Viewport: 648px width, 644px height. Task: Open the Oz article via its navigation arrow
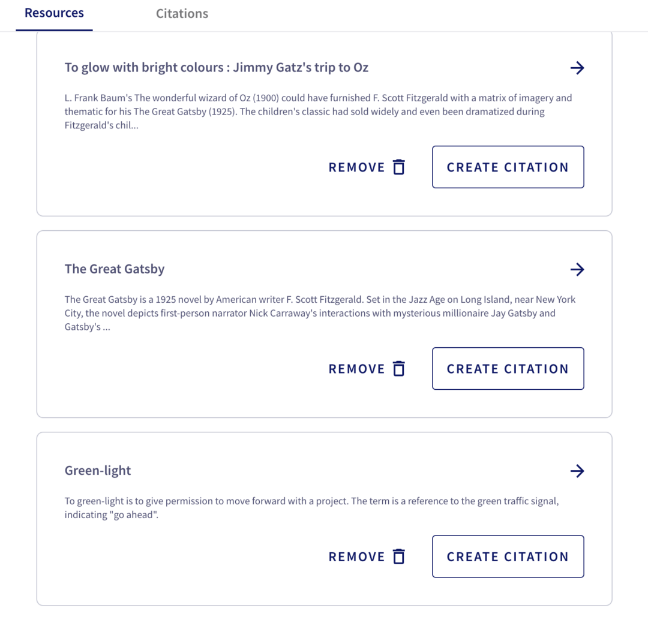(577, 68)
